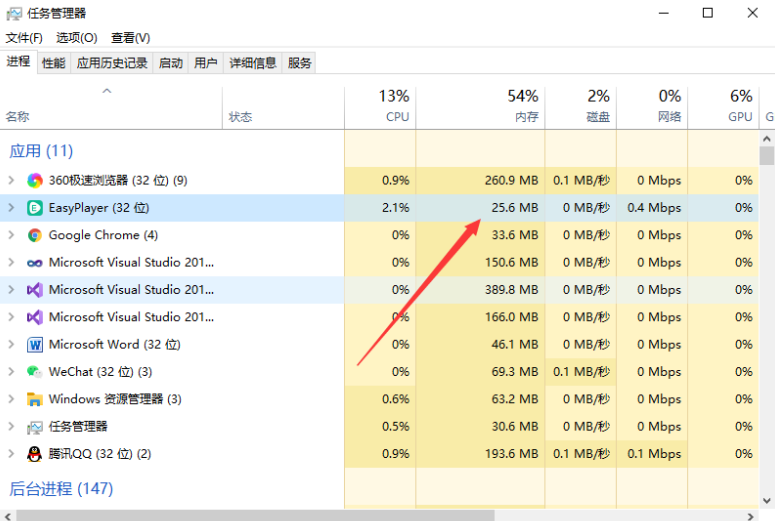The width and height of the screenshot is (775, 521).
Task: Click the vertical scrollbar down arrow
Action: click(767, 500)
